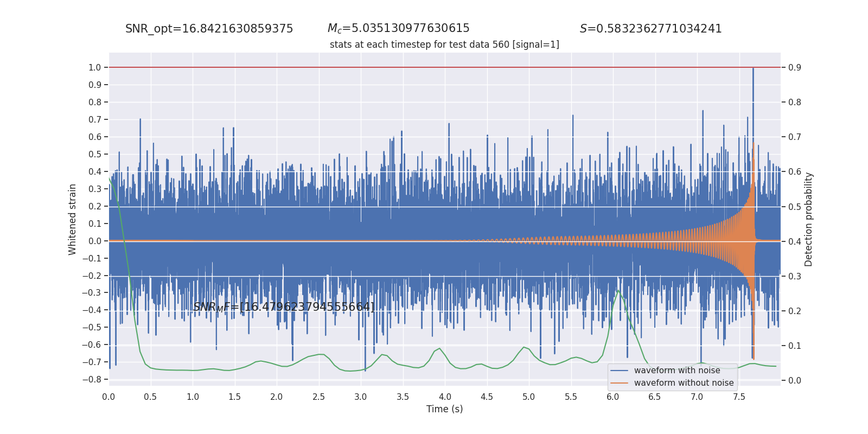Click the −0.4 tick on the left strain axis
868x434 pixels.
(92, 310)
